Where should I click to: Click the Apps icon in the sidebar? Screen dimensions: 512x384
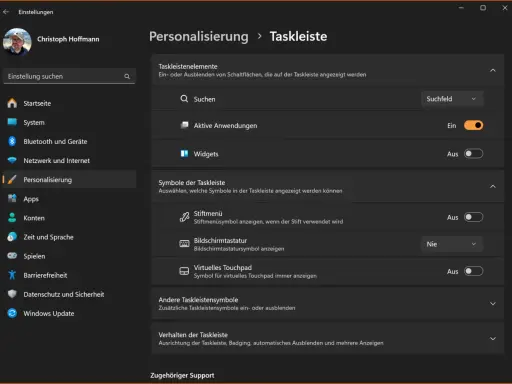click(12, 199)
